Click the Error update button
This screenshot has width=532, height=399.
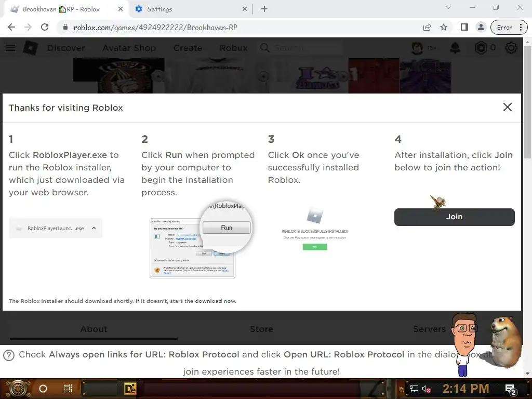(509, 28)
